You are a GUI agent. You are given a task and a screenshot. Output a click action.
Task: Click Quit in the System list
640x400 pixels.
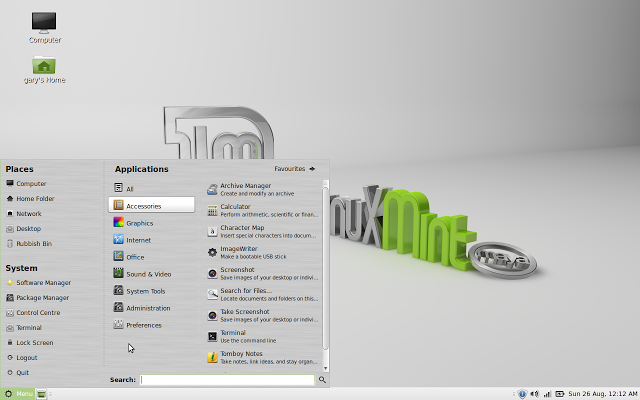[18, 372]
